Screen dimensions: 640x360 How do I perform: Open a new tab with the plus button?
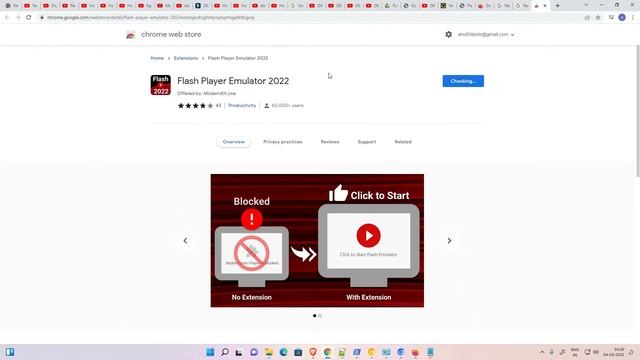[x=558, y=6]
